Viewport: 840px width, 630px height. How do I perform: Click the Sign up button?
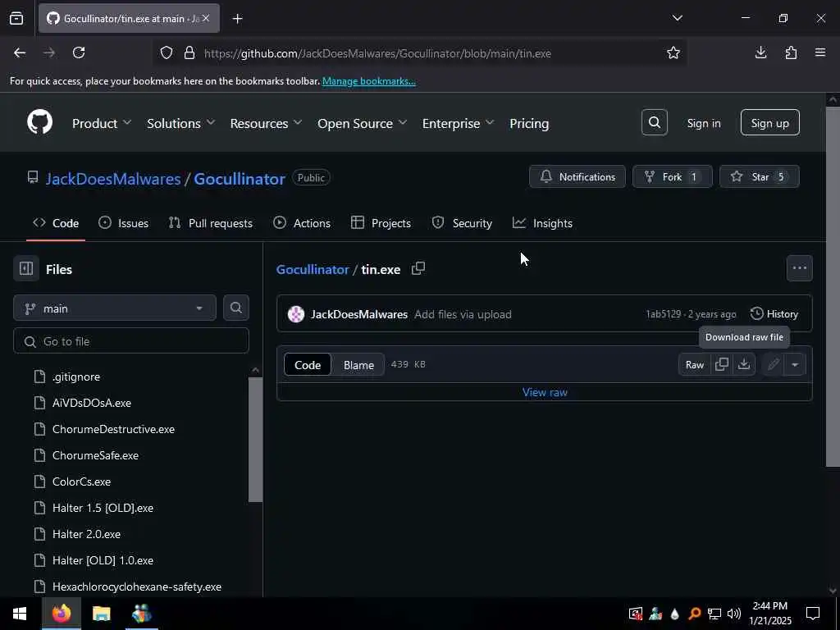click(769, 123)
